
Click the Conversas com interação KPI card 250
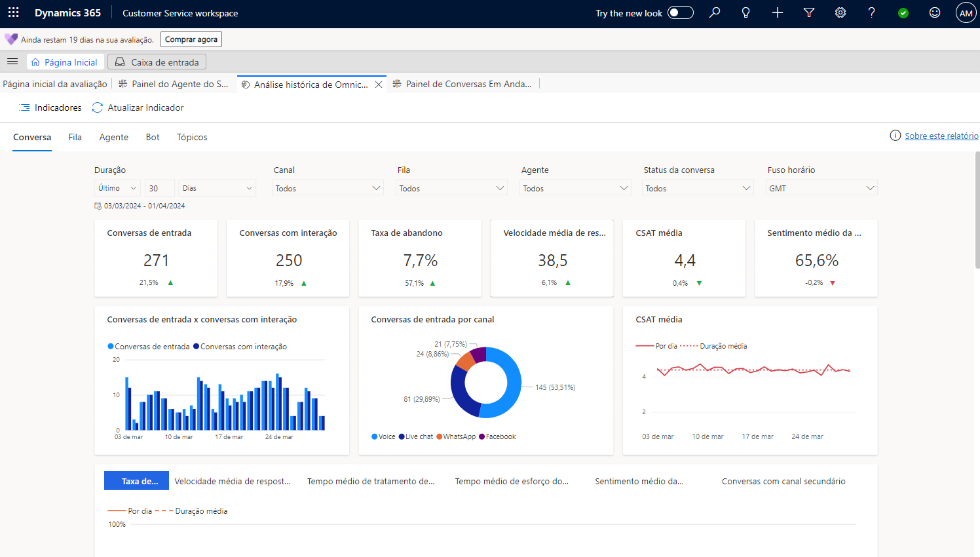tap(288, 258)
